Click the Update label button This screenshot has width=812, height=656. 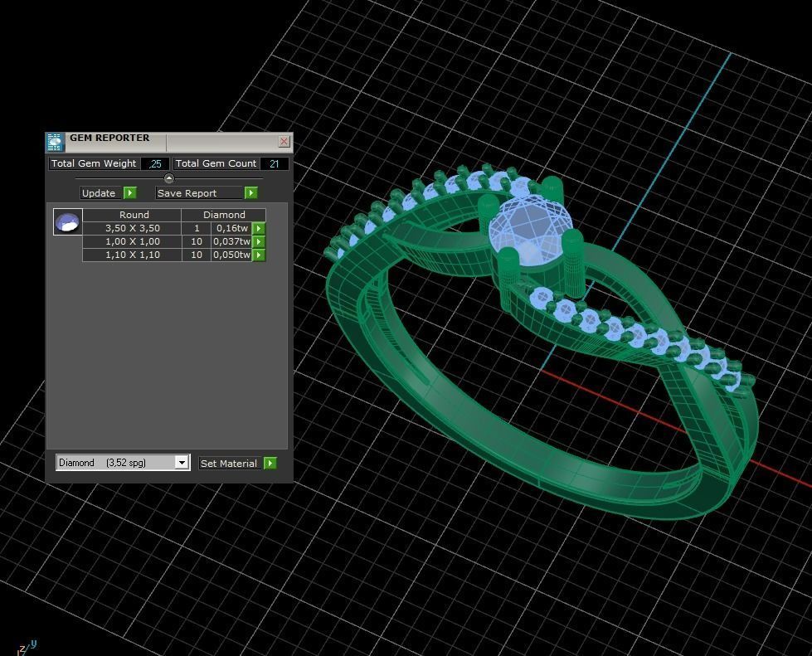coord(101,193)
